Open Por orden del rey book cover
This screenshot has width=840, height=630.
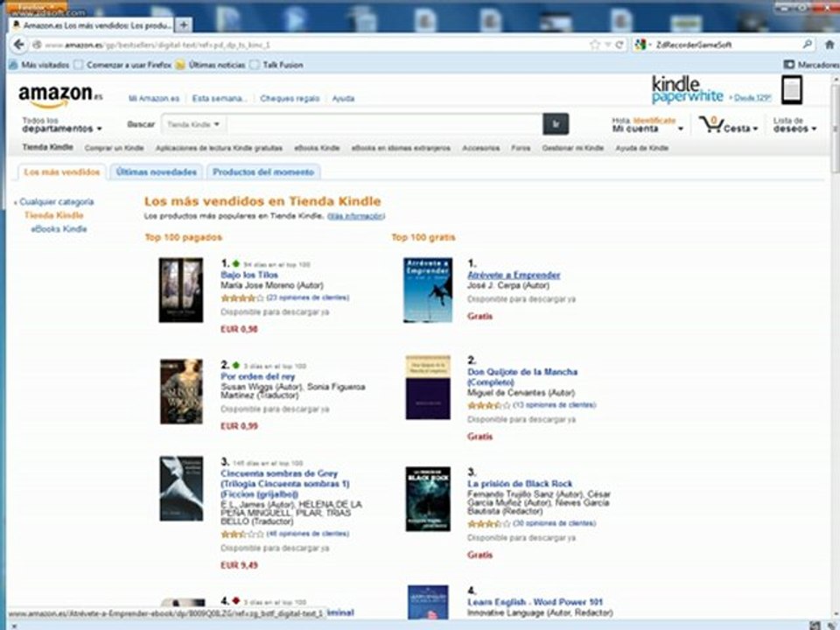point(181,392)
